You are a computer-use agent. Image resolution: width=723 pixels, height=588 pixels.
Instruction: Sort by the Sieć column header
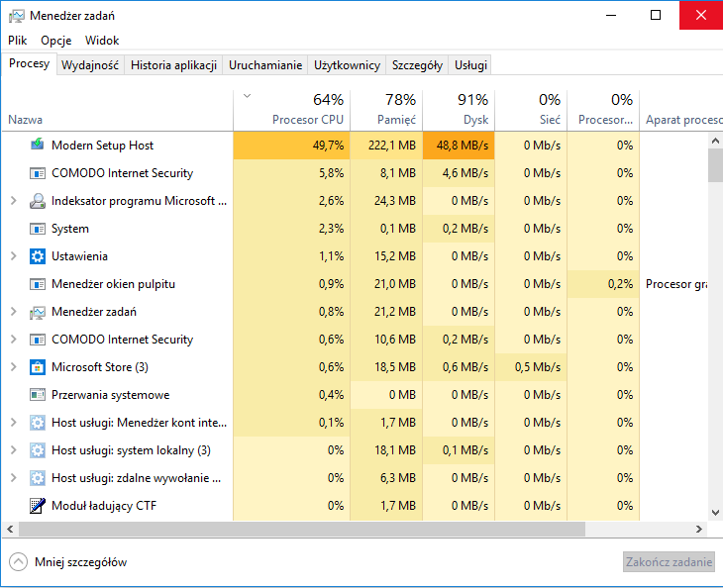click(x=531, y=111)
